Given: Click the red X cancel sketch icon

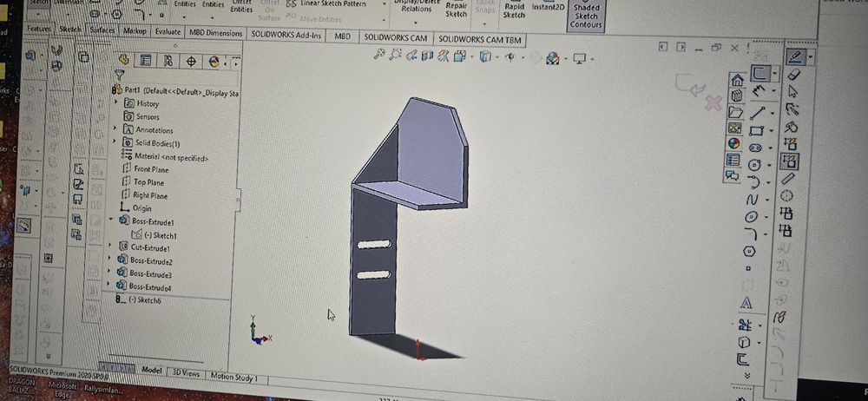Looking at the screenshot, I should [713, 103].
